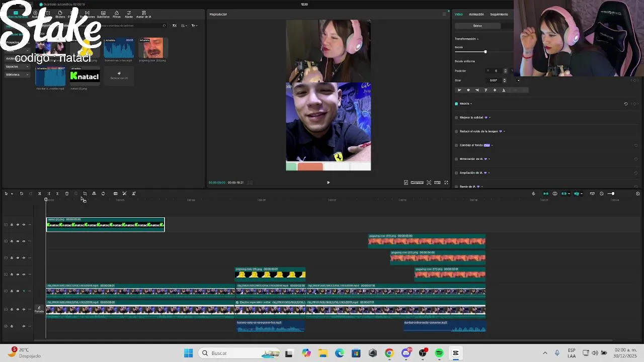Viewport: 644px width, 362px height.
Task: Lock the natacl clip's track
Action: [12, 225]
